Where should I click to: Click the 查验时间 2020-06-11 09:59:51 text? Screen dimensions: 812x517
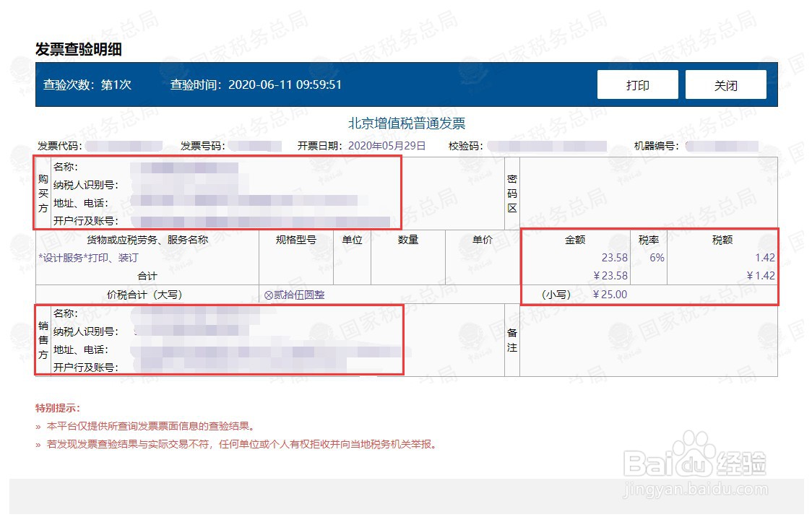256,85
